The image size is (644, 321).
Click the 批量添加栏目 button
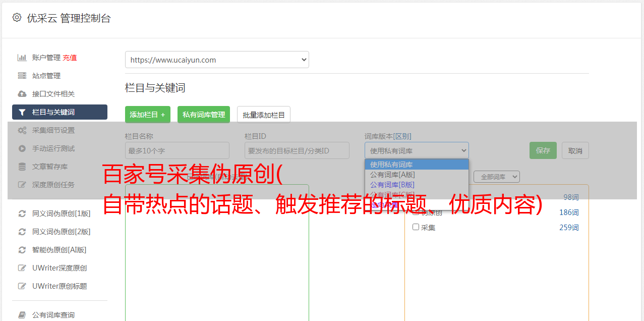click(264, 115)
